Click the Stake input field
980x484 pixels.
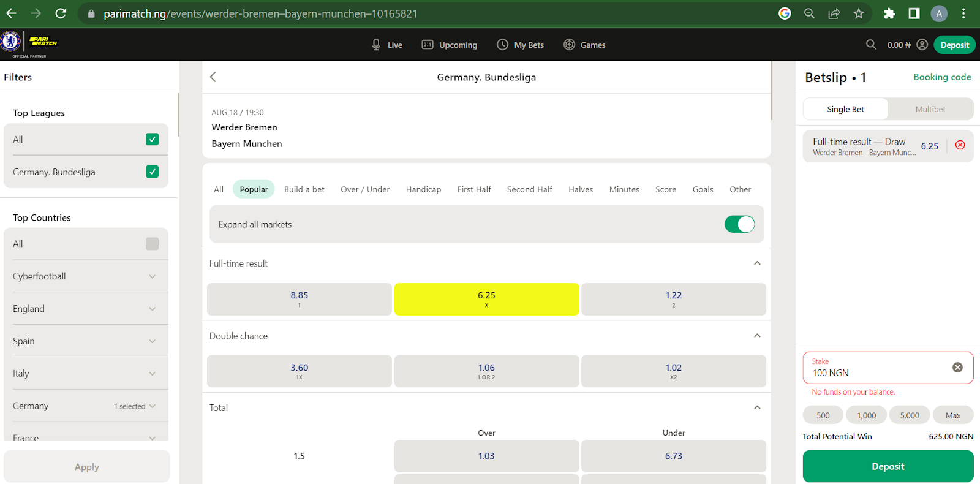(888, 368)
